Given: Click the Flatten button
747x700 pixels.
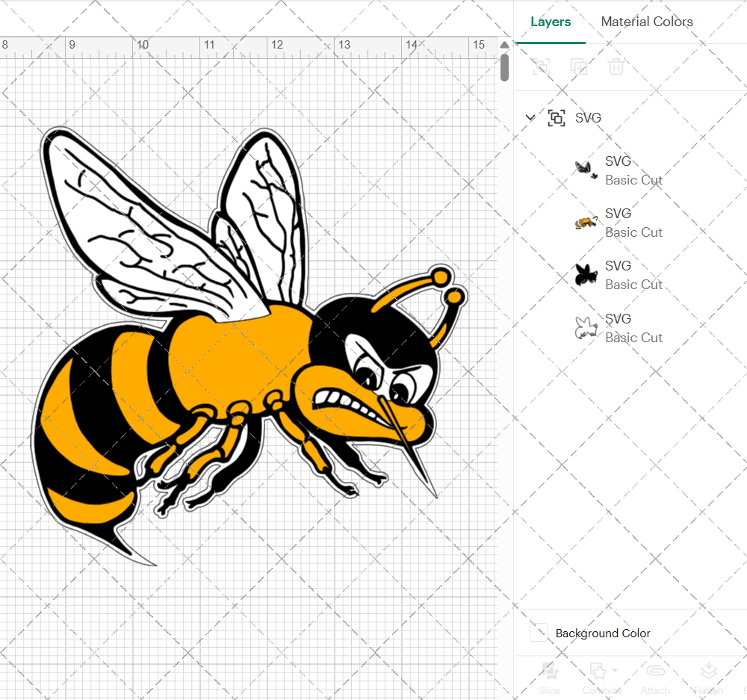Looking at the screenshot, I should click(708, 678).
